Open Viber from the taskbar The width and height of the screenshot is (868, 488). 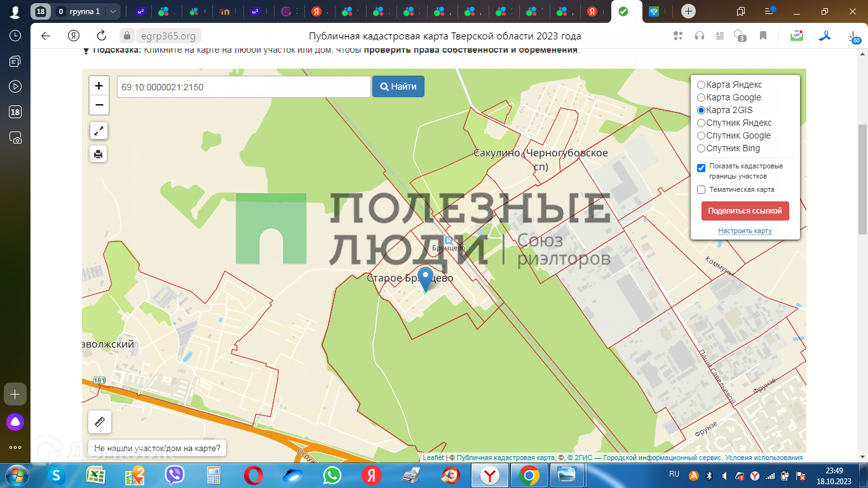(x=175, y=475)
